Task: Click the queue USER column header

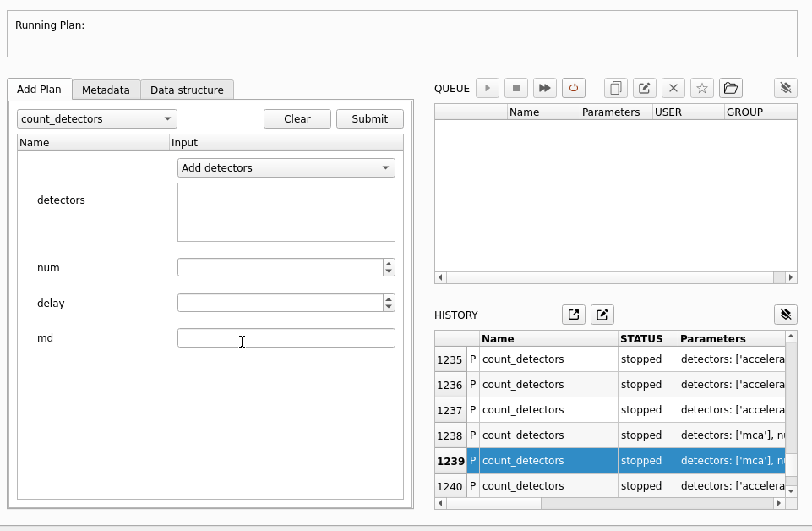Action: coord(689,112)
